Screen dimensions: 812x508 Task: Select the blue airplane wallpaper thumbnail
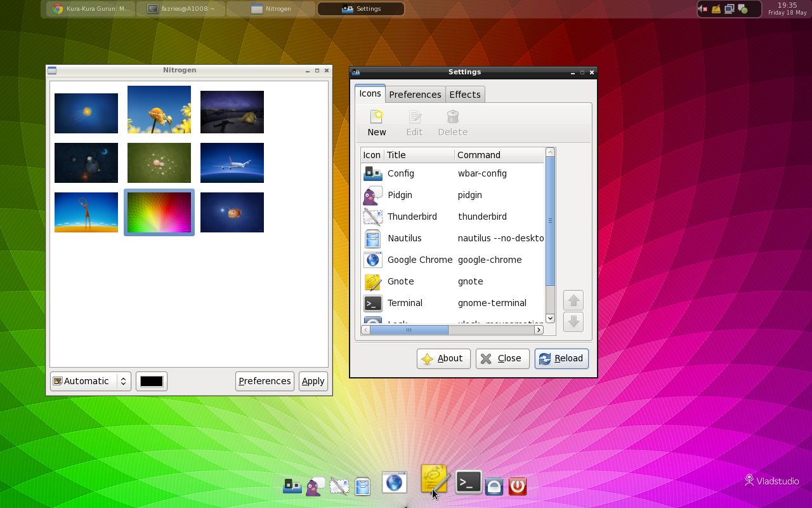click(x=232, y=163)
